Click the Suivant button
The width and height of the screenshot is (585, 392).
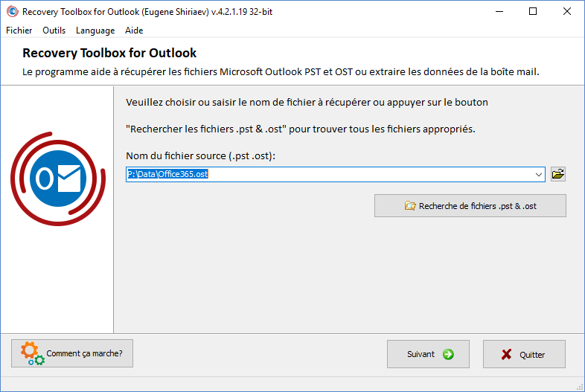point(428,354)
